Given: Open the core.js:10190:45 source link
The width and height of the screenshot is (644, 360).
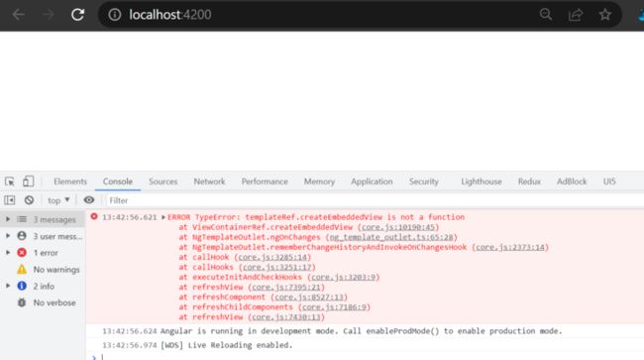Looking at the screenshot, I should [x=398, y=227].
